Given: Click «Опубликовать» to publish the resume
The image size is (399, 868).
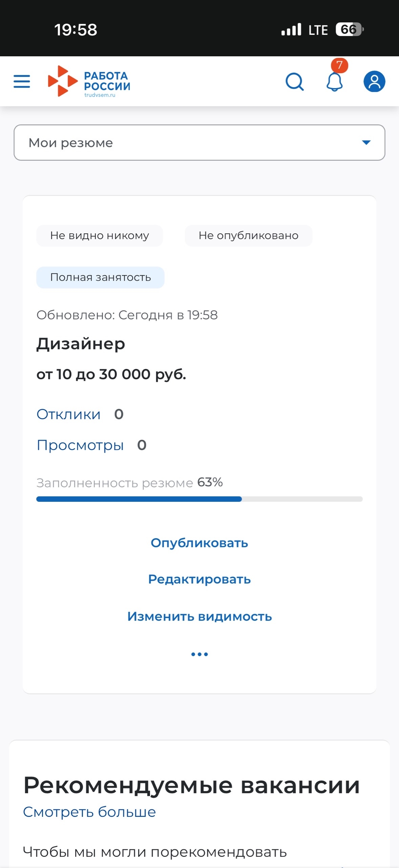Looking at the screenshot, I should click(199, 543).
